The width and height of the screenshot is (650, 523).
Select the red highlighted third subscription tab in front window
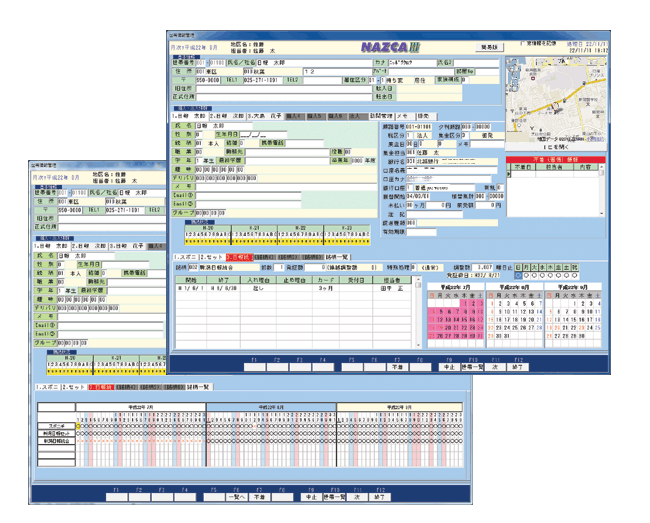[239, 257]
